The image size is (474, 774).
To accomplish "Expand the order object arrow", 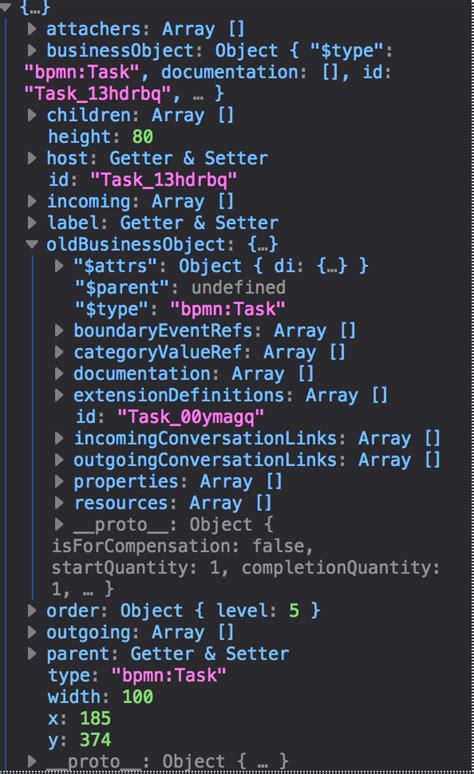I will [32, 610].
